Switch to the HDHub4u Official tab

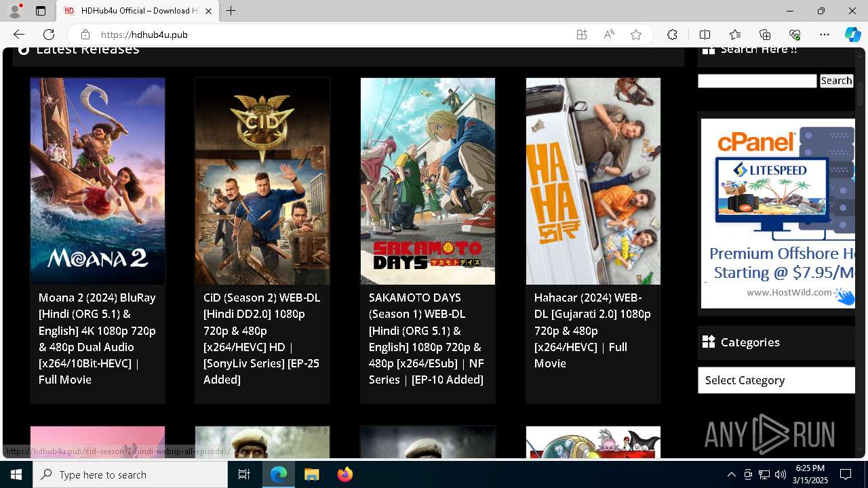click(138, 11)
